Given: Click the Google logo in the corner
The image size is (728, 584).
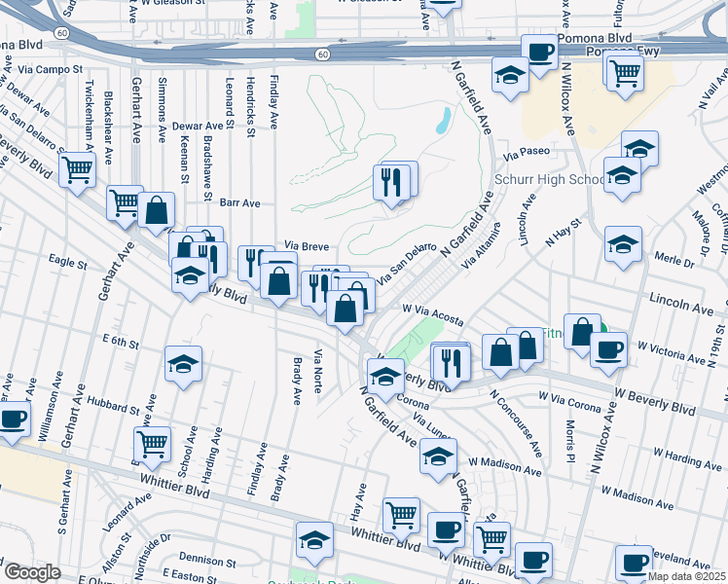Looking at the screenshot, I should pos(32,572).
